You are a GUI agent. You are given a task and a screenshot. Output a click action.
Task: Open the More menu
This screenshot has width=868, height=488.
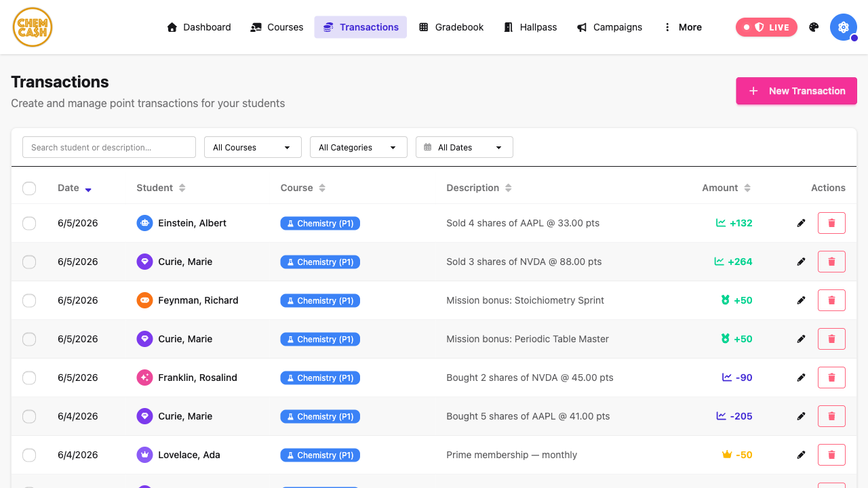(682, 27)
